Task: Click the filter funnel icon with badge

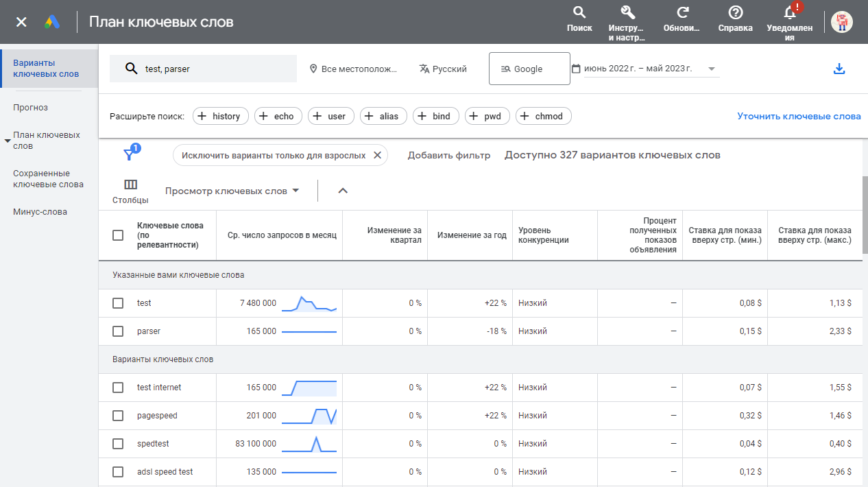Action: [130, 153]
